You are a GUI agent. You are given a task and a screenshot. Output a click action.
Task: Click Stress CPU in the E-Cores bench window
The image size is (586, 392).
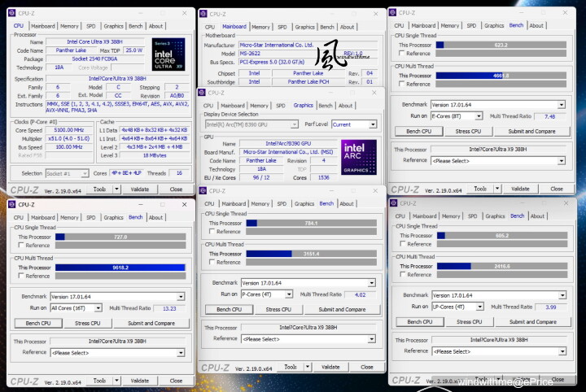pos(468,132)
